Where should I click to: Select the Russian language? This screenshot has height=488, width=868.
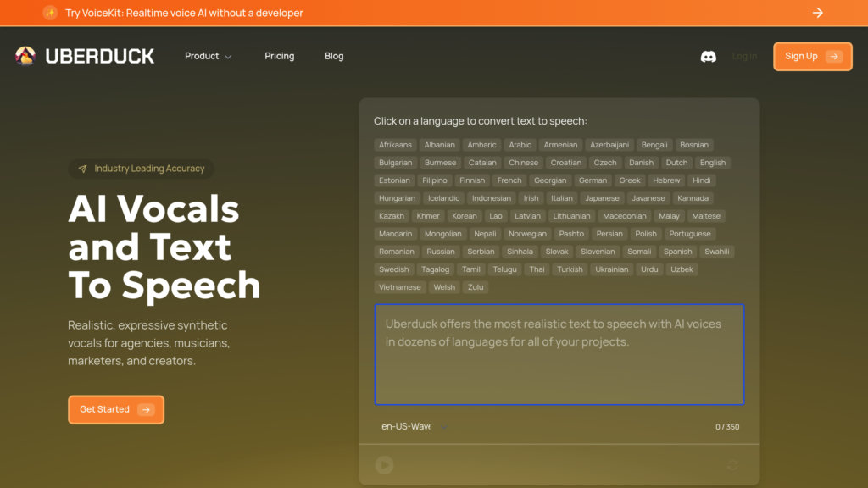pyautogui.click(x=441, y=251)
